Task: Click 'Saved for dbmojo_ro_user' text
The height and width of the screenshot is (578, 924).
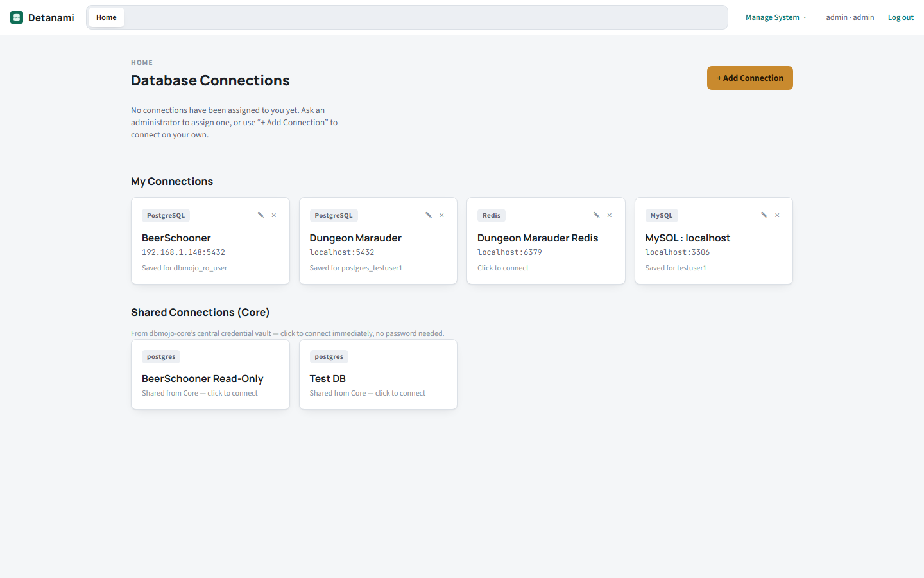Action: point(185,268)
